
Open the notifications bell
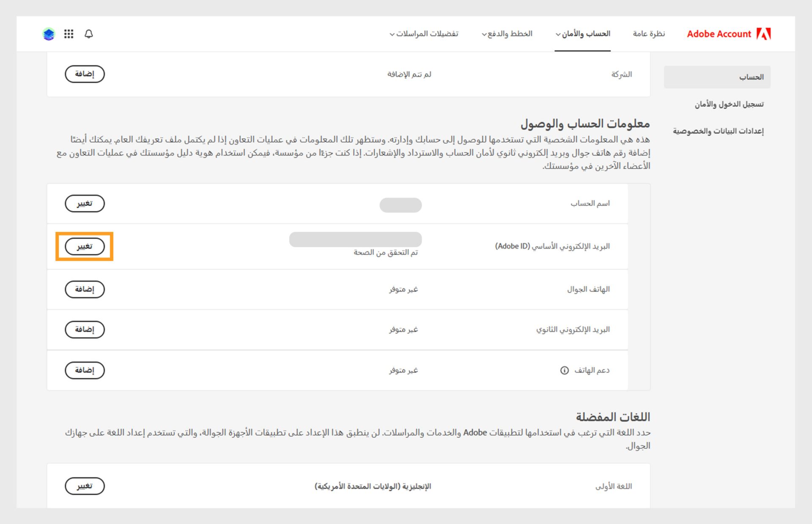coord(88,34)
